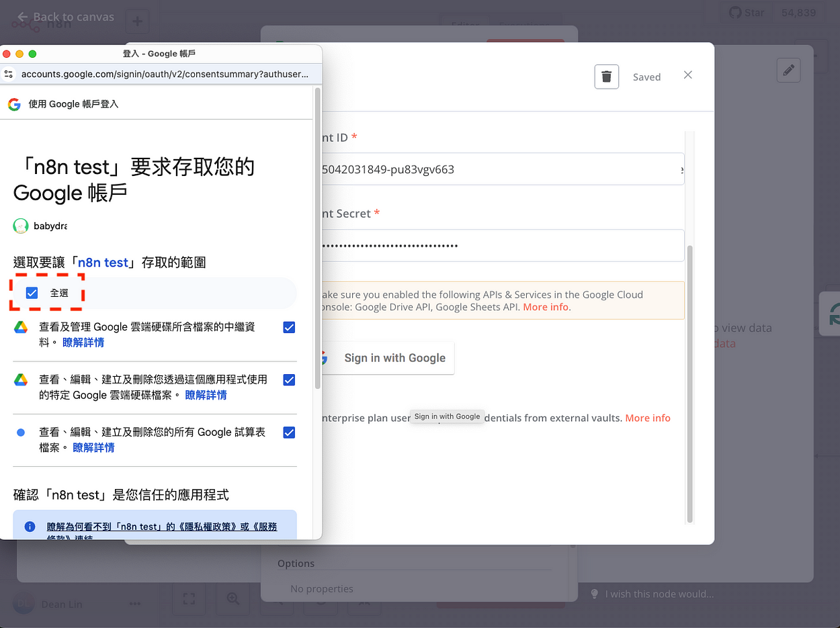Click the babydra account chip
The image size is (840, 628).
[40, 226]
